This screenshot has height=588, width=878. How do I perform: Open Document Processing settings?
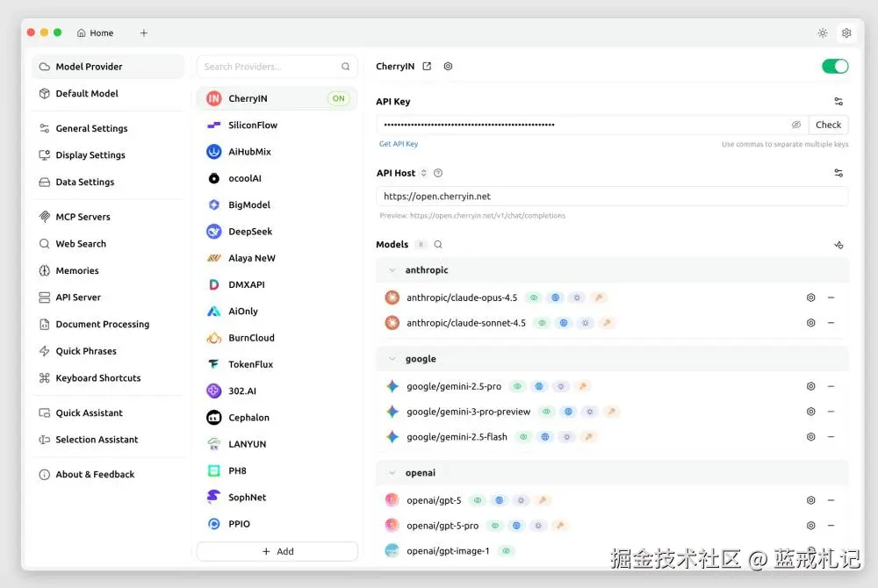[108, 324]
